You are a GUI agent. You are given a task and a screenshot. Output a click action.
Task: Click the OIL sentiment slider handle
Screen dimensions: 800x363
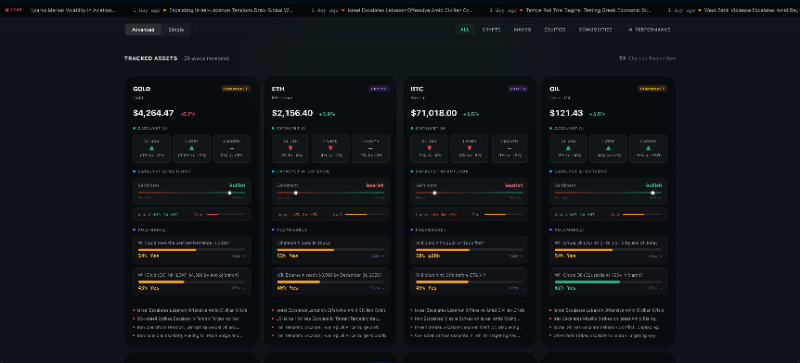(653, 192)
